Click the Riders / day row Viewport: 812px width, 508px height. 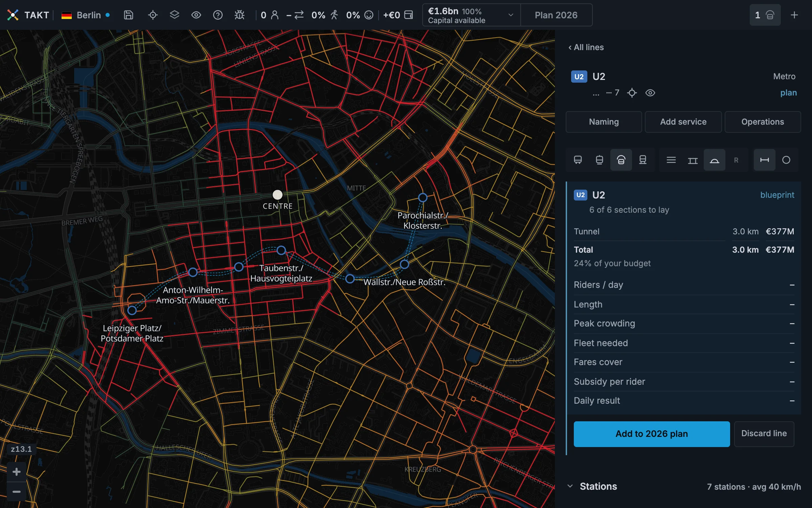(684, 285)
